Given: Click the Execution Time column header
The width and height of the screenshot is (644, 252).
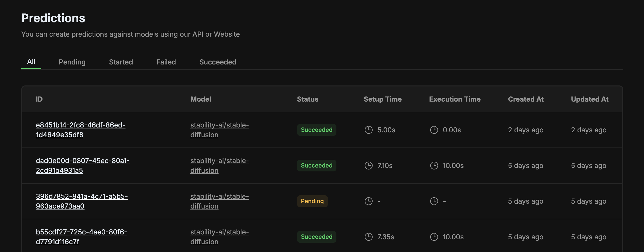Looking at the screenshot, I should [454, 99].
